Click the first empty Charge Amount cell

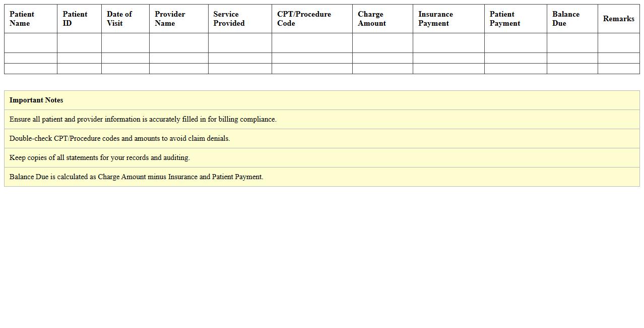point(381,43)
